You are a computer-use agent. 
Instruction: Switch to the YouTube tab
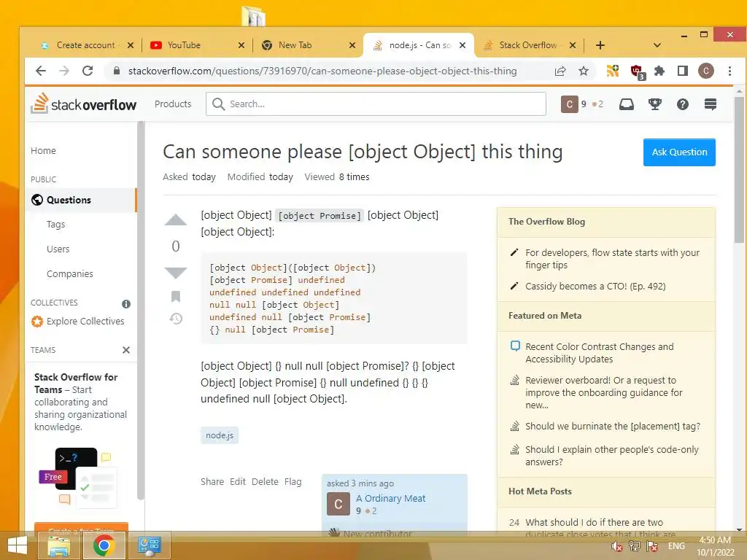click(x=192, y=45)
